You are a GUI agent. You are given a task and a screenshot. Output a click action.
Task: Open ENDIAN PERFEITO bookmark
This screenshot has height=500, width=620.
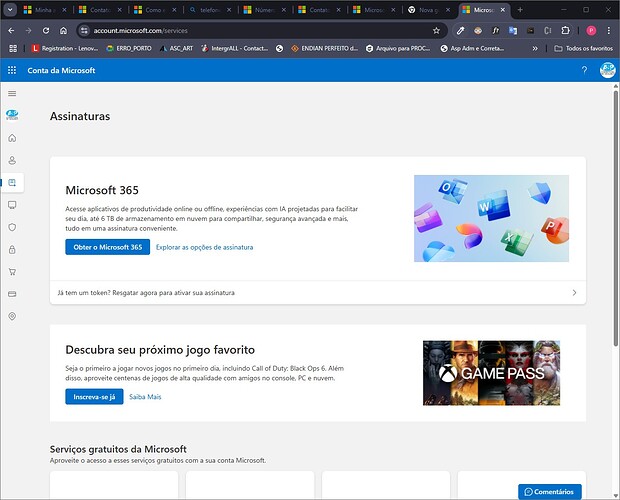pyautogui.click(x=325, y=48)
